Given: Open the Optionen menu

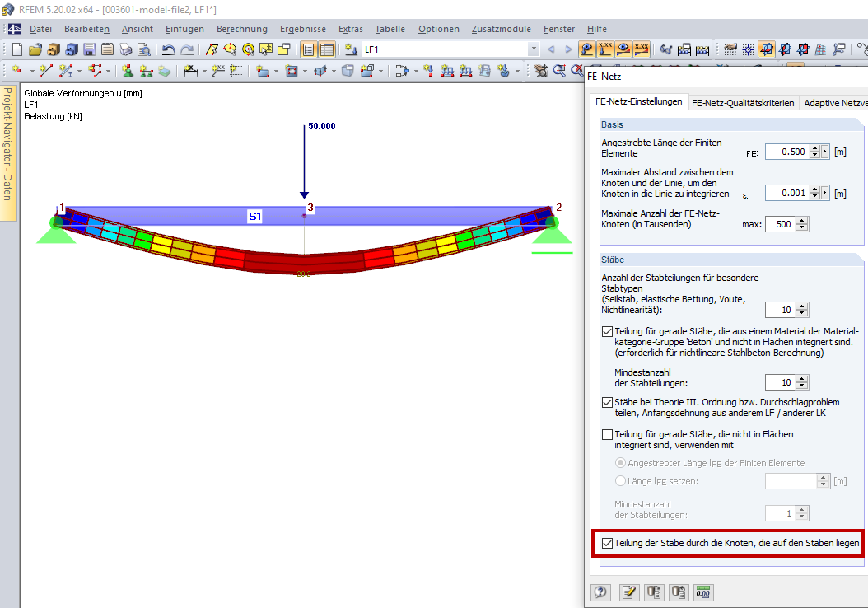Looking at the screenshot, I should [438, 29].
